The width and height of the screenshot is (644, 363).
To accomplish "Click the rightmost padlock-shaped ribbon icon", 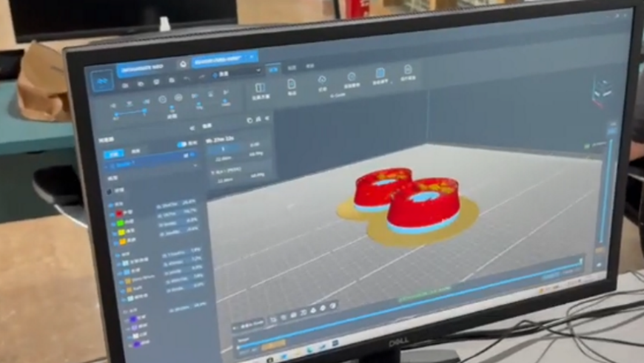I will pyautogui.click(x=407, y=69).
